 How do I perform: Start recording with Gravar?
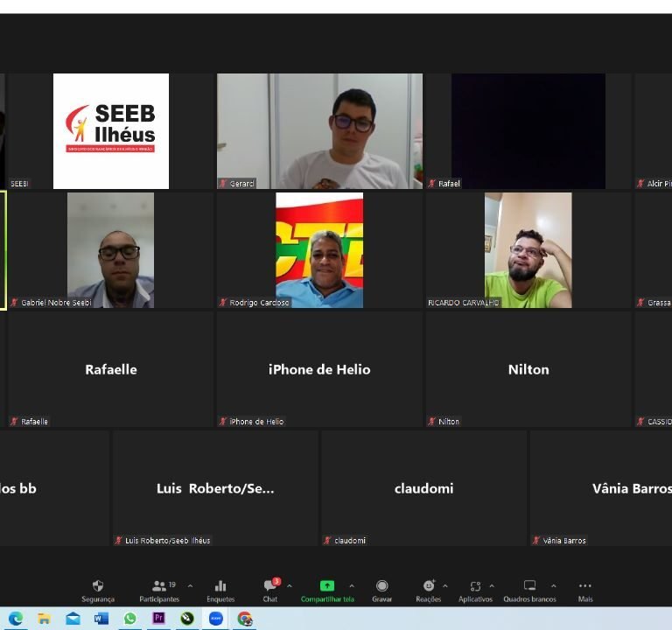[381, 590]
